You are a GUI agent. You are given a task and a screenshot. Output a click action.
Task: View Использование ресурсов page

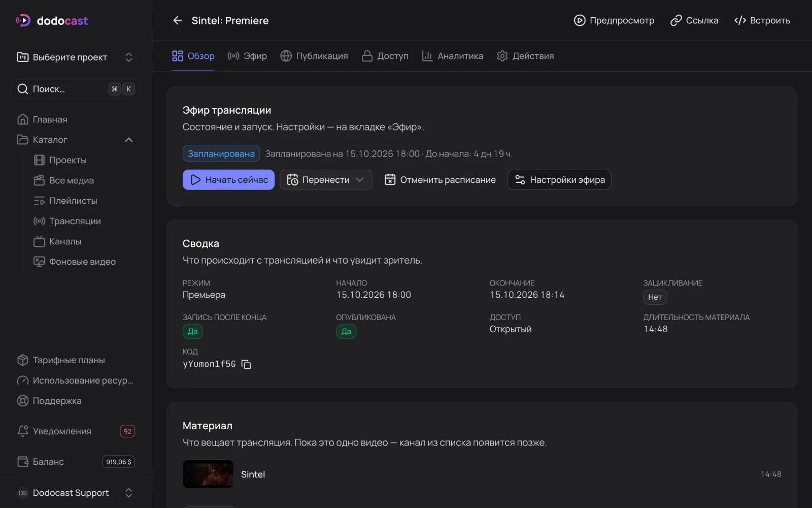(76, 380)
